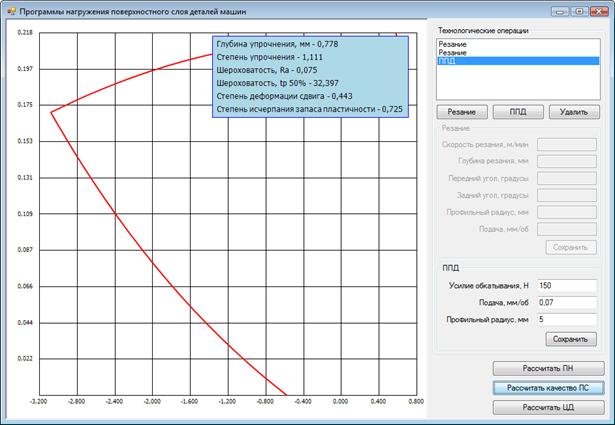Click the Глубина резания input field

click(x=566, y=161)
